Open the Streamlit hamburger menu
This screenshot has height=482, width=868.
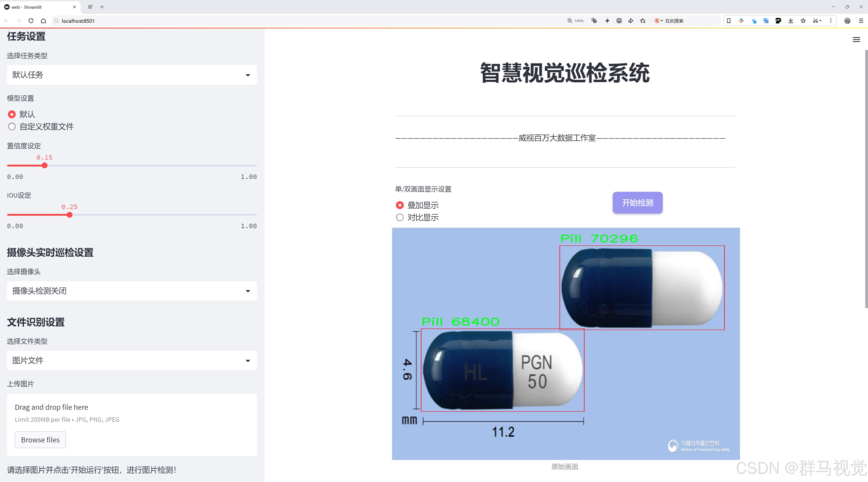click(856, 40)
